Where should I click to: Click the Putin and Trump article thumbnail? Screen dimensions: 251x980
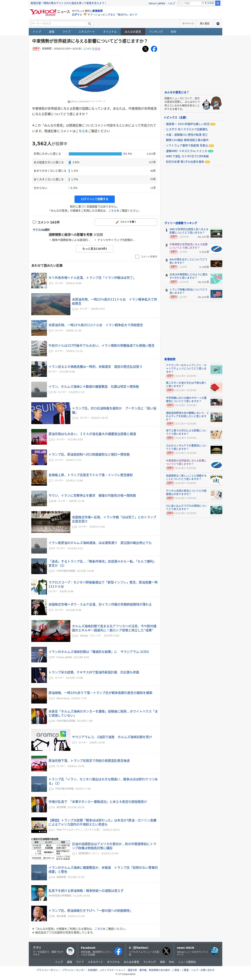pos(51,413)
